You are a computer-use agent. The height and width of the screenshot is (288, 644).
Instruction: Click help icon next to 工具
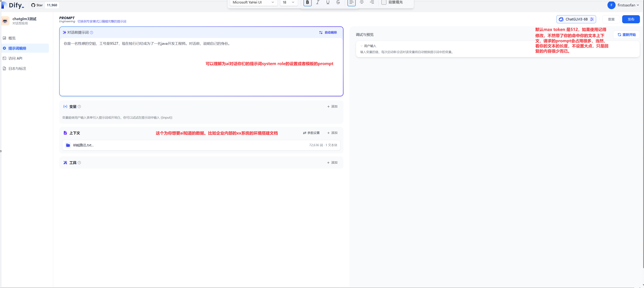(79, 163)
